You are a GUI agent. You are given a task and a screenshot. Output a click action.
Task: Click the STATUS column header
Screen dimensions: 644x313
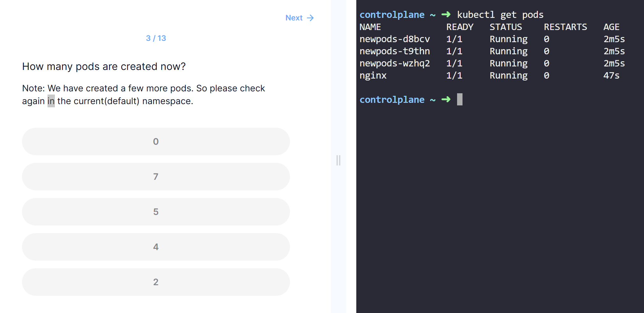[506, 27]
